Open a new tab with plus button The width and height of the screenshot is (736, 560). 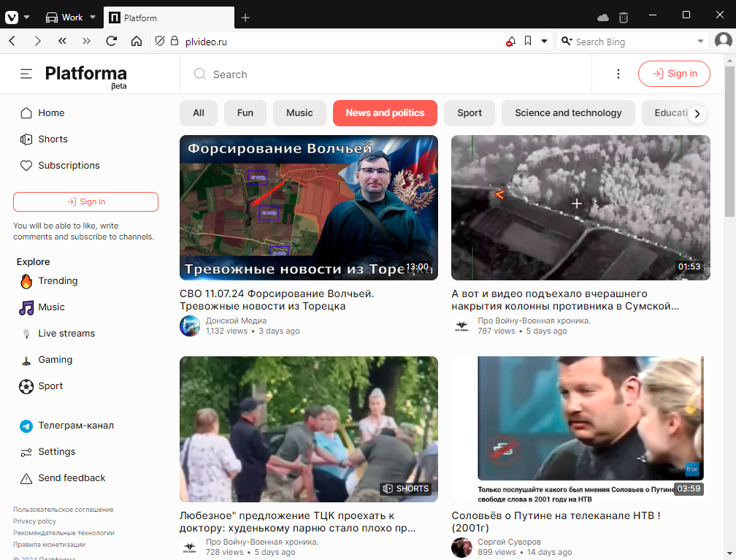coord(245,18)
